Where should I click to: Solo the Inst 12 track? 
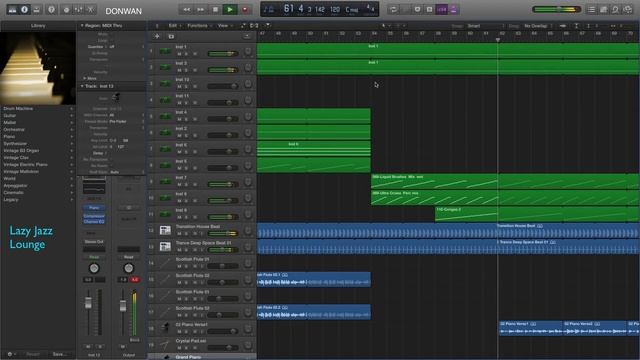187,87
